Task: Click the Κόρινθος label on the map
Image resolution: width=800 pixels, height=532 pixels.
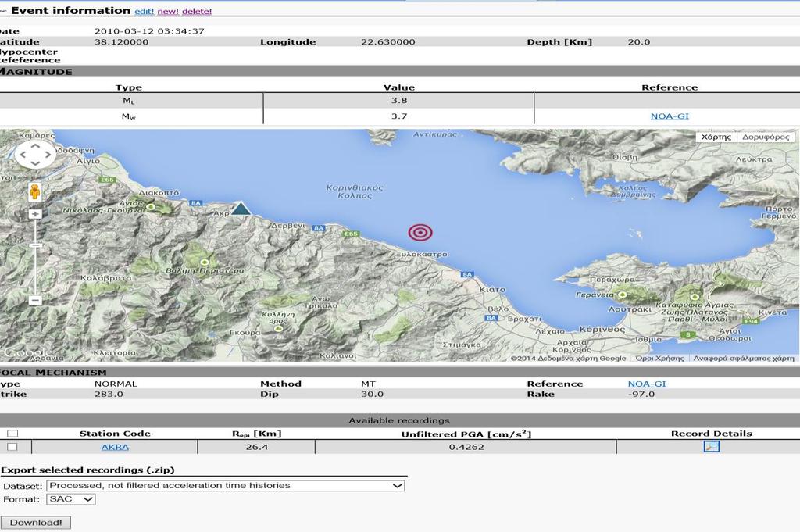Action: [602, 329]
